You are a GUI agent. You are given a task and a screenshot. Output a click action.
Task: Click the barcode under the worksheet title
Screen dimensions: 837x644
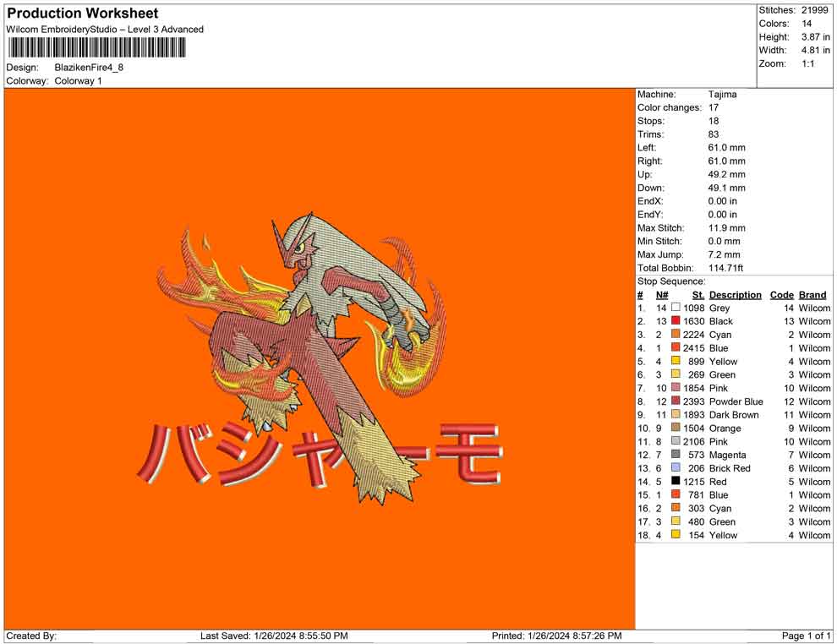96,47
